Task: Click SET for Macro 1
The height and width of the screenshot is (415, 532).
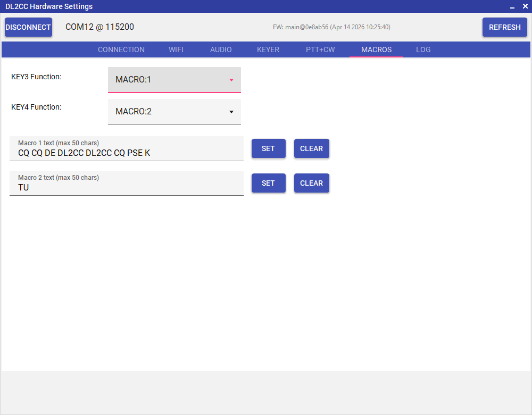Action: click(268, 148)
